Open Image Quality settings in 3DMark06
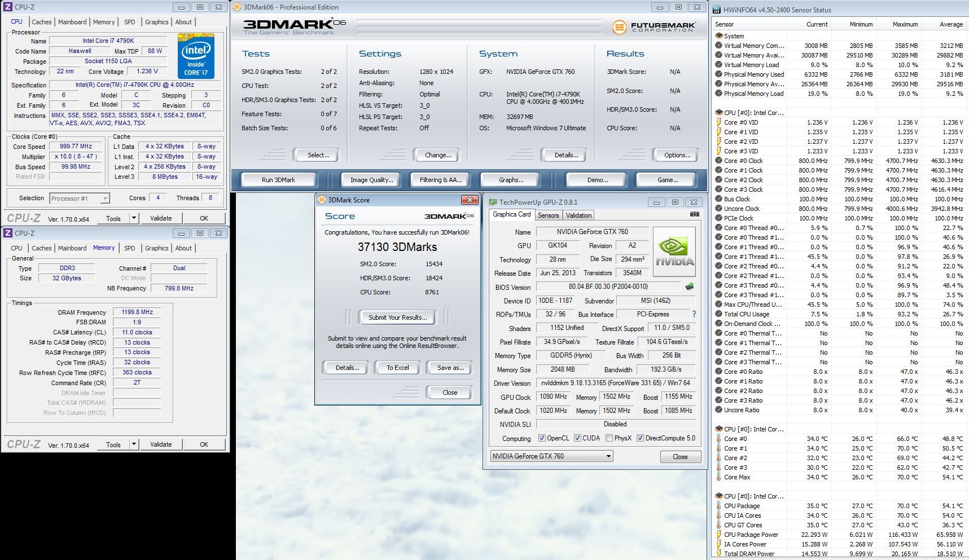The width and height of the screenshot is (969, 560). [371, 180]
